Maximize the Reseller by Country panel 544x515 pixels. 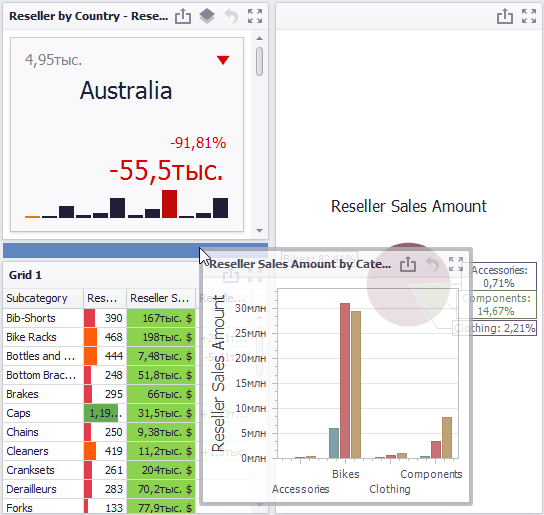(255, 16)
